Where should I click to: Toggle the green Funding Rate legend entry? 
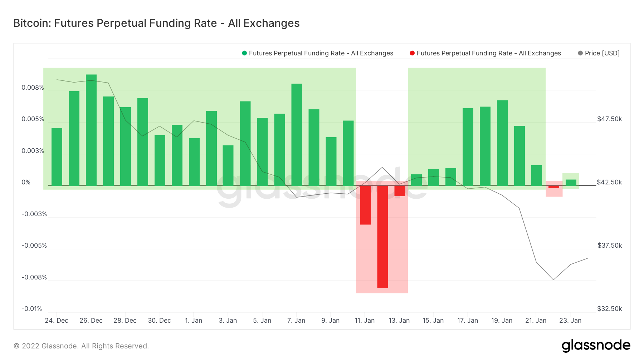pos(321,53)
